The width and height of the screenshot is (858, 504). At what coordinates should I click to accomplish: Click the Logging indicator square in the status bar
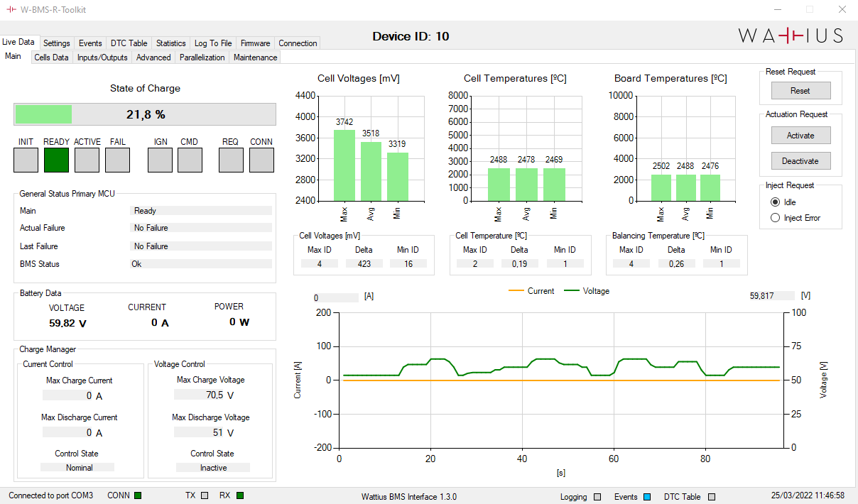click(597, 497)
